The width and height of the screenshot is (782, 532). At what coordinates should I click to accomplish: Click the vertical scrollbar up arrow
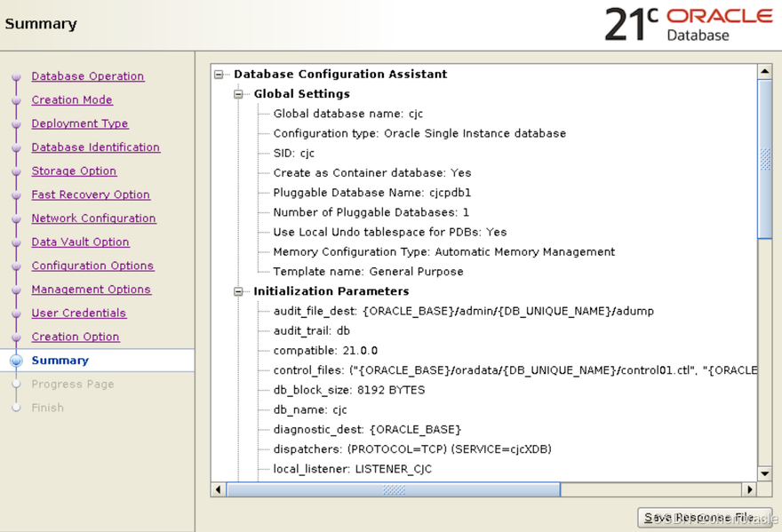point(764,71)
